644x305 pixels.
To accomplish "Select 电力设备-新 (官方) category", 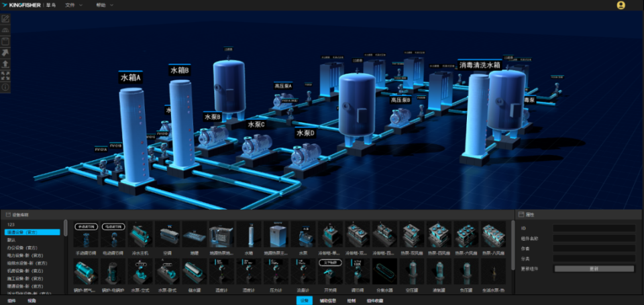I will pos(27,255).
